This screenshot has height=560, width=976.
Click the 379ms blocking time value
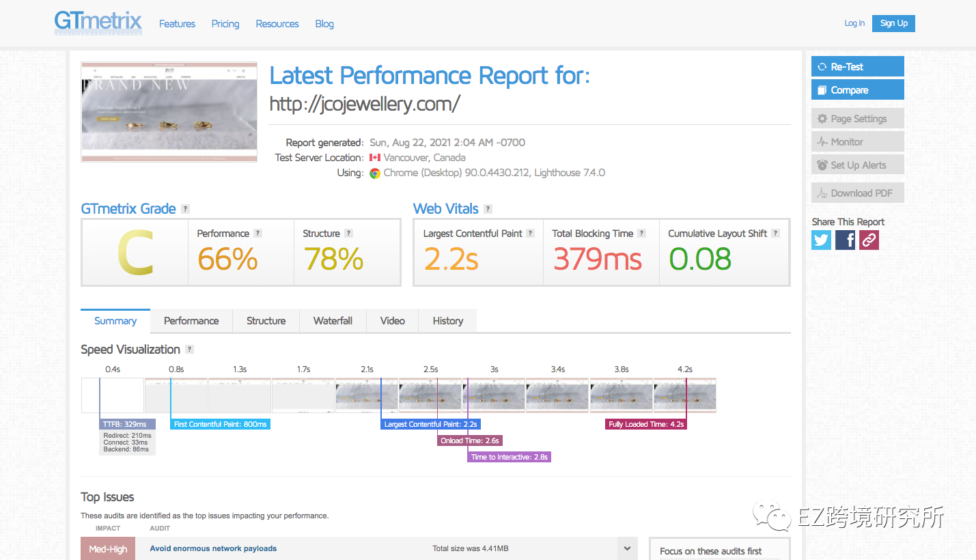(x=598, y=260)
